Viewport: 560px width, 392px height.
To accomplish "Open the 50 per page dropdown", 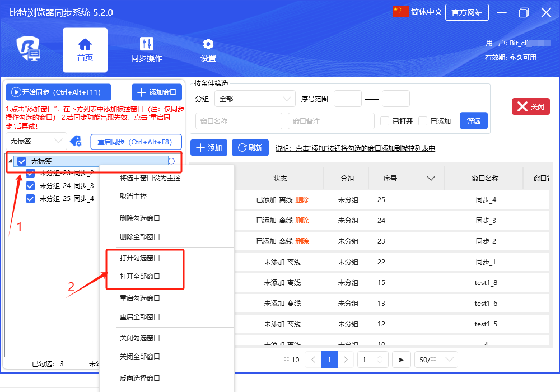I will (436, 360).
